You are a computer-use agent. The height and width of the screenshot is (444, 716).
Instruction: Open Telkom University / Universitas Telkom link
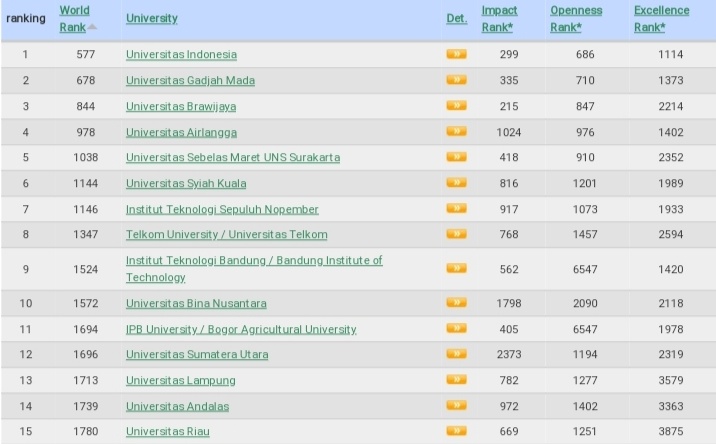226,234
